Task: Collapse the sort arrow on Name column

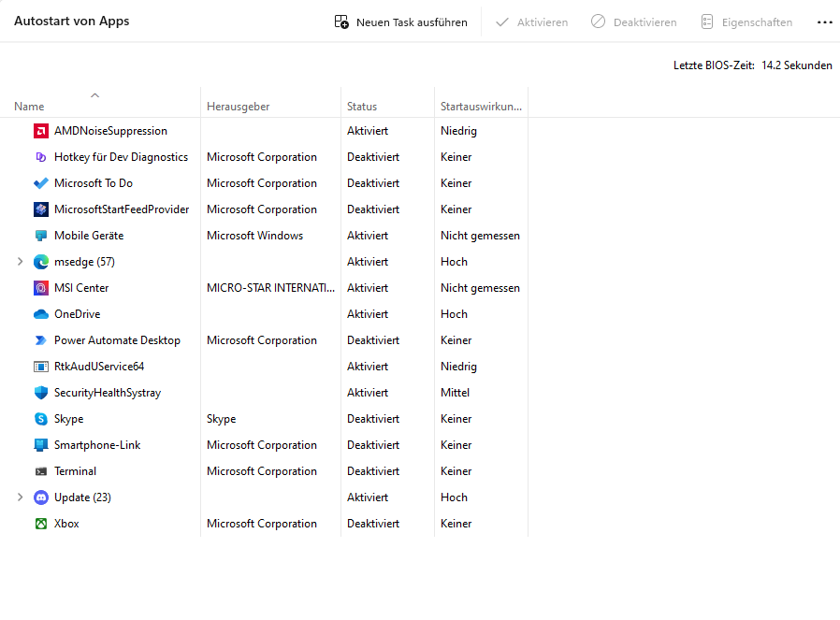Action: click(x=94, y=94)
